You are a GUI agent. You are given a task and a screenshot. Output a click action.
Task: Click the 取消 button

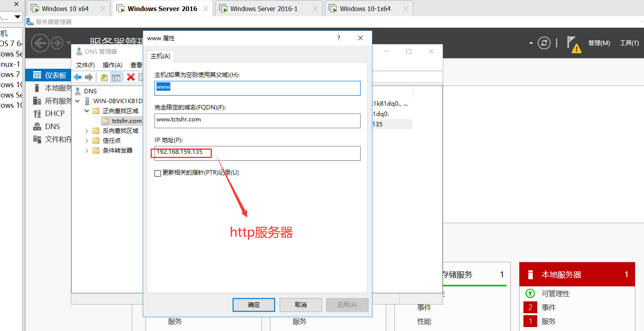tap(301, 305)
